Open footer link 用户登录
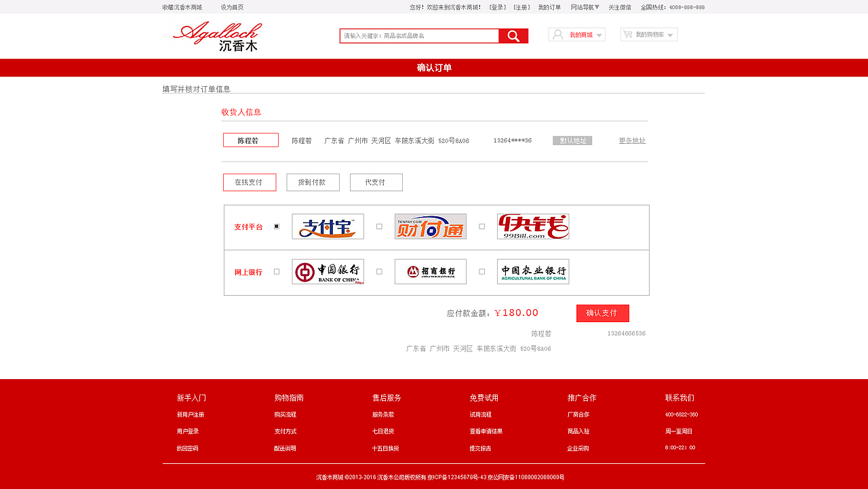This screenshot has height=489, width=868. coord(188,431)
